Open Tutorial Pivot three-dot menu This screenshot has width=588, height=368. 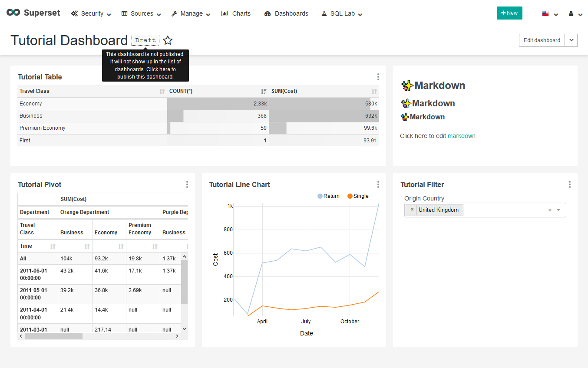pyautogui.click(x=187, y=184)
